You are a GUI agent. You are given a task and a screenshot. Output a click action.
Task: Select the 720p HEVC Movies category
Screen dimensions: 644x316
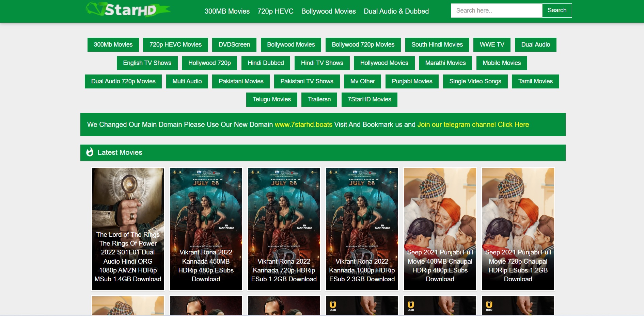[175, 45]
